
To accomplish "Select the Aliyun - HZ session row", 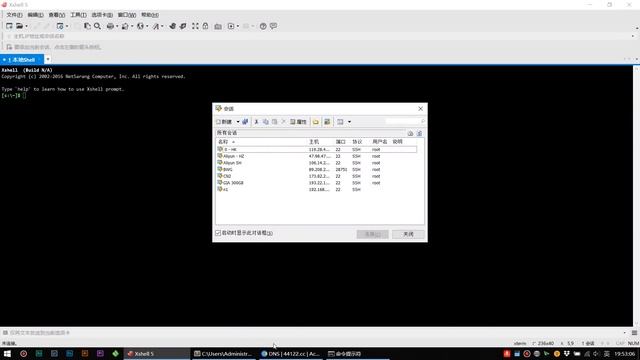I will (317, 156).
